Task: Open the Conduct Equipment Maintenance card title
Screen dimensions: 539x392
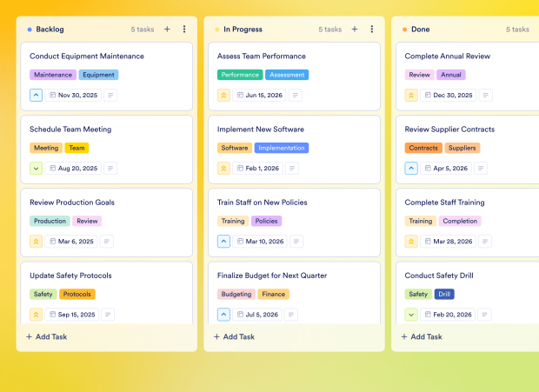Action: 87,56
